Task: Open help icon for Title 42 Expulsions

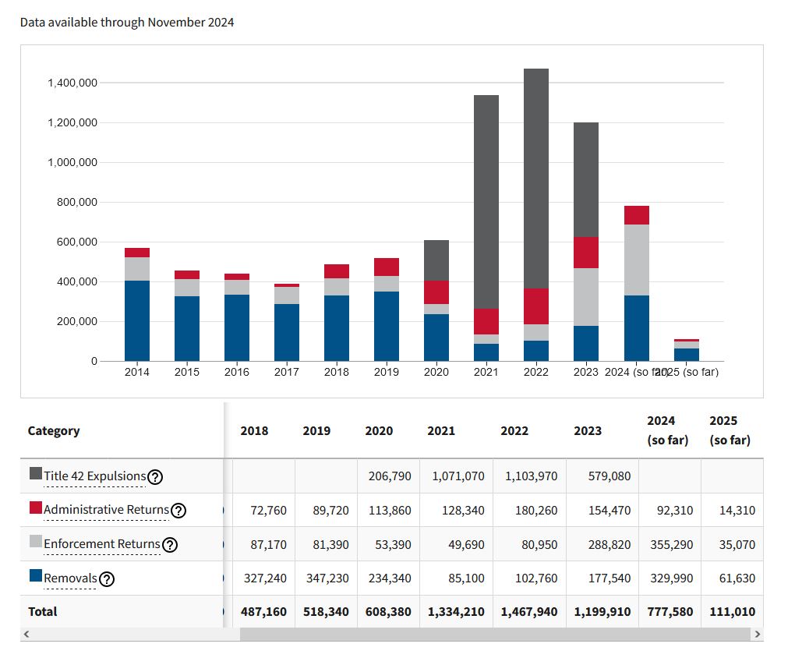Action: coord(154,477)
